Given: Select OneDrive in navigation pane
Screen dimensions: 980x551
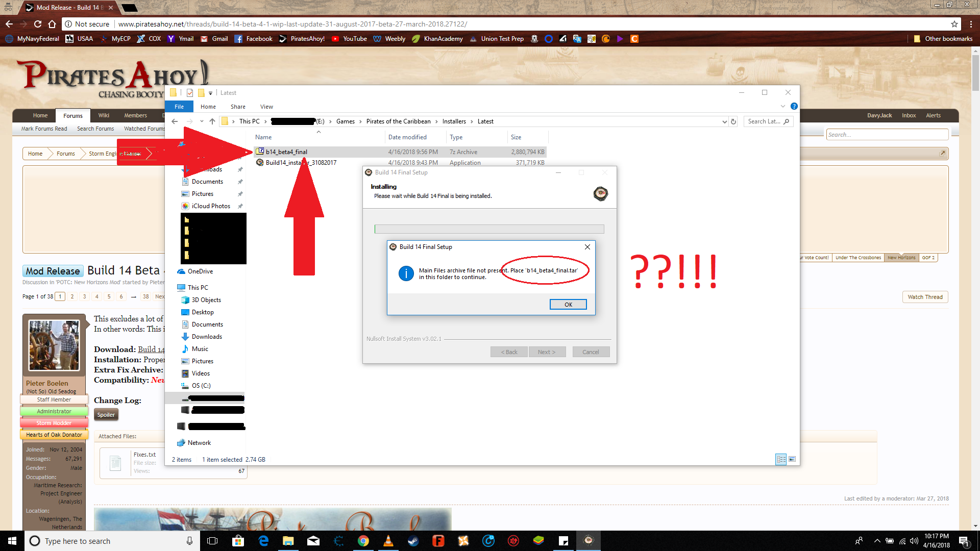Looking at the screenshot, I should click(x=200, y=271).
